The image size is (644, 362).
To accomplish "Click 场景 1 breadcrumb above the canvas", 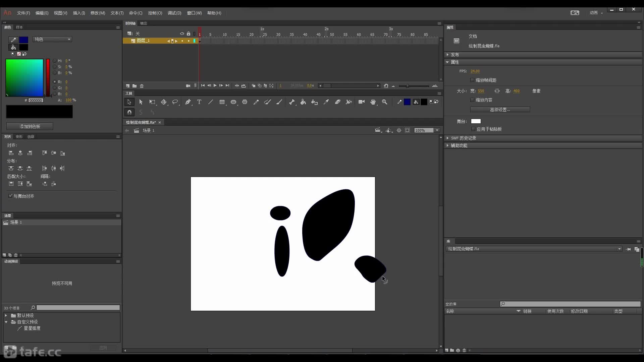I will click(149, 130).
